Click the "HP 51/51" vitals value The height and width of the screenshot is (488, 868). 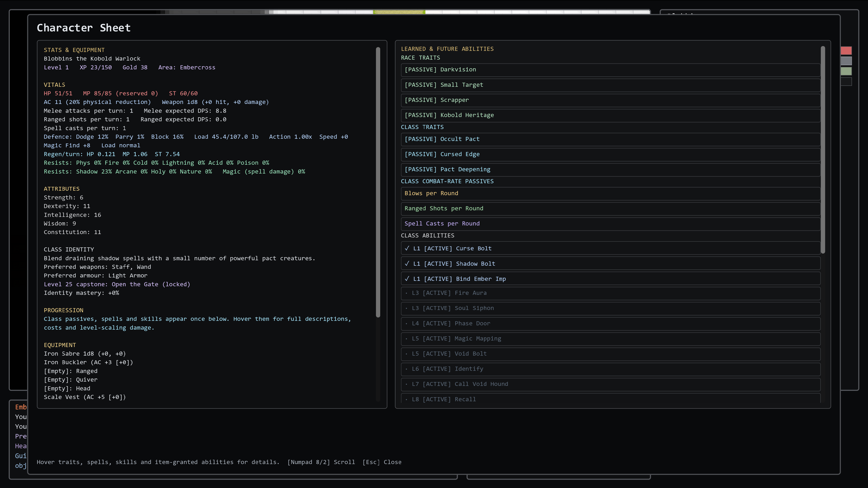click(58, 93)
